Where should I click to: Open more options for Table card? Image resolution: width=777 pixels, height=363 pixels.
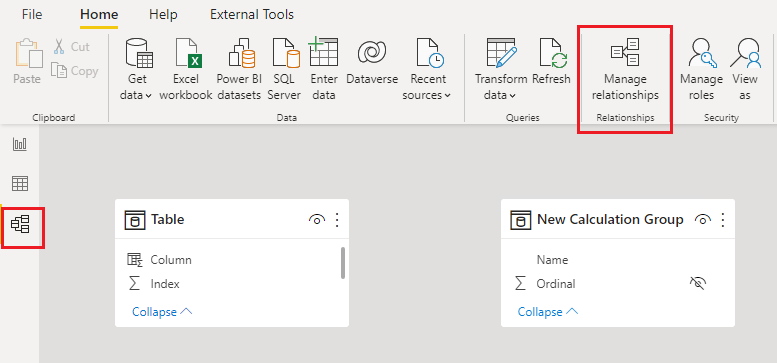337,219
